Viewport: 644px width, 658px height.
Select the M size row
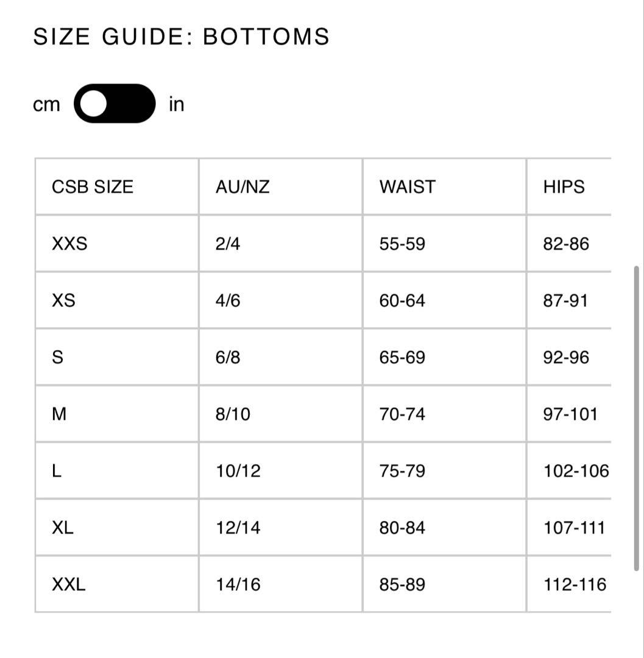tap(59, 414)
